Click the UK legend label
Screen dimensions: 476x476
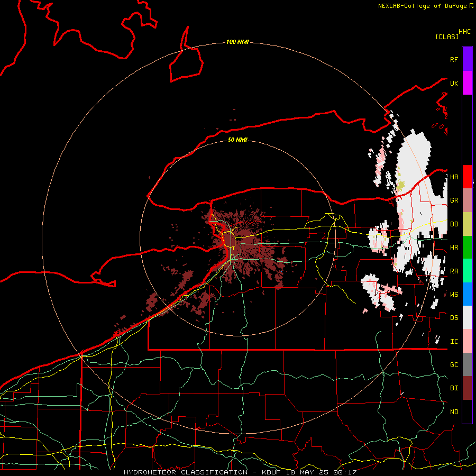454,83
